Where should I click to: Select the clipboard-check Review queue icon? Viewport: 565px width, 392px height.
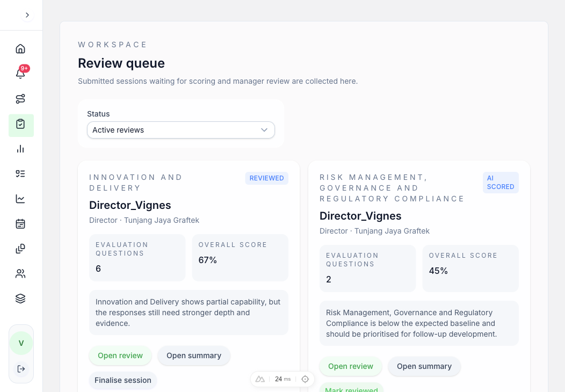tap(21, 125)
